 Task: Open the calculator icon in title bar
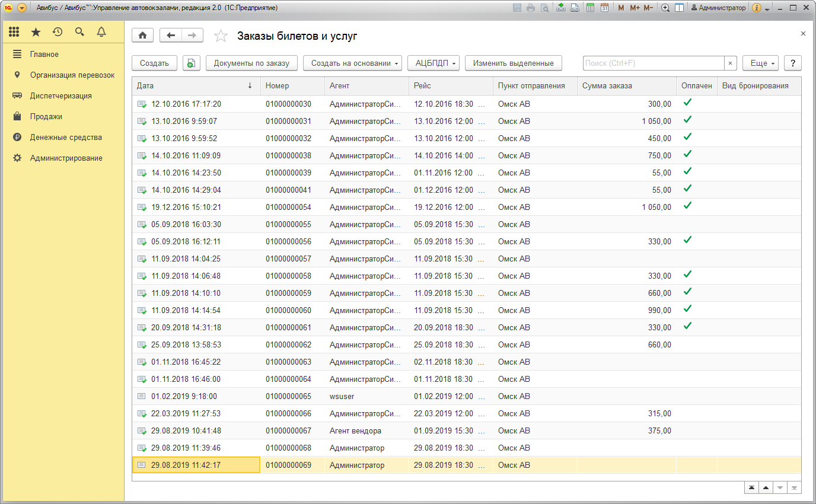[591, 8]
